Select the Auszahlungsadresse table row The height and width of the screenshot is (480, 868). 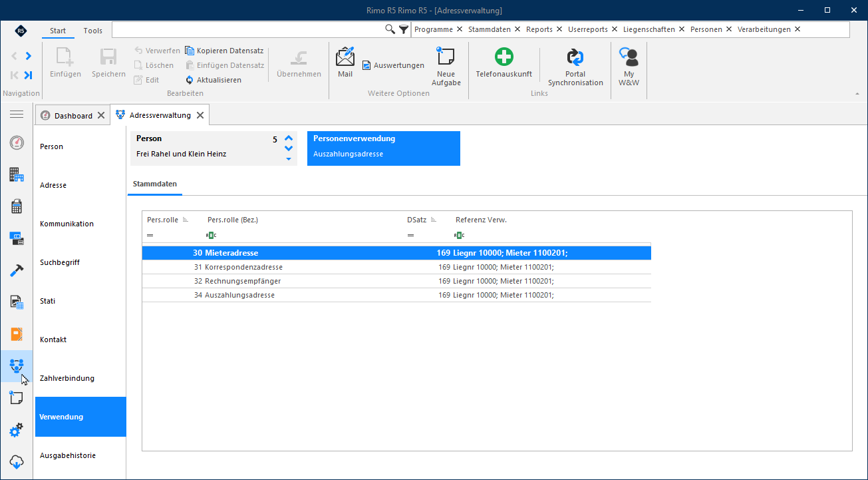coord(396,295)
